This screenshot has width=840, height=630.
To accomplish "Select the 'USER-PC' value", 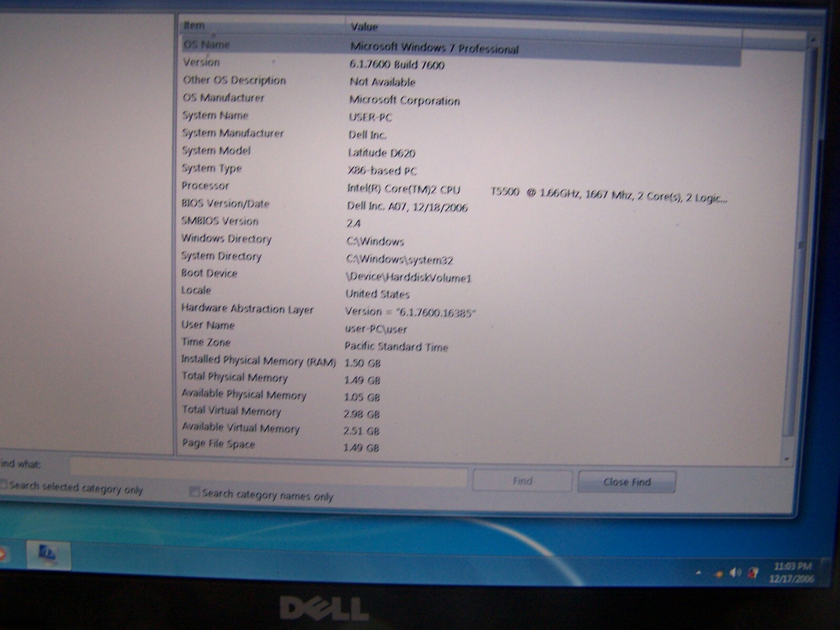I will tap(370, 118).
